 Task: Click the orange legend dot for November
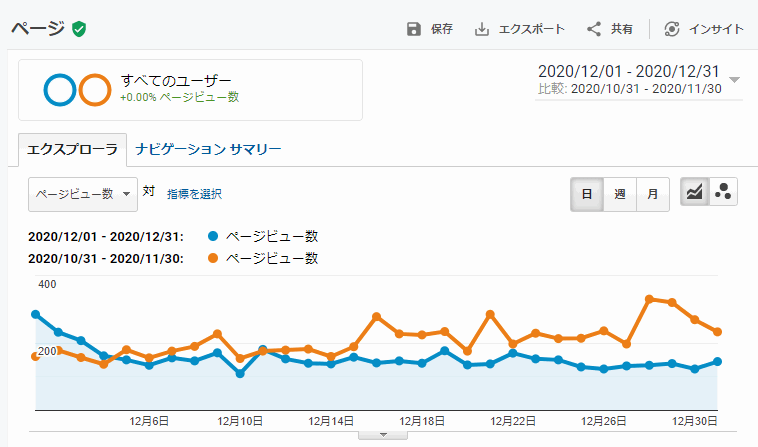[213, 258]
